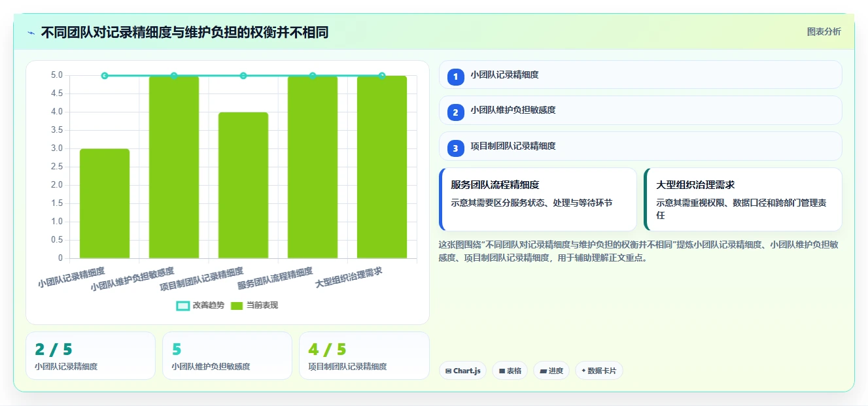The height and width of the screenshot is (406, 868).
Task: Click the 小团队维护负担敏感度 green bar
Action: tap(174, 167)
